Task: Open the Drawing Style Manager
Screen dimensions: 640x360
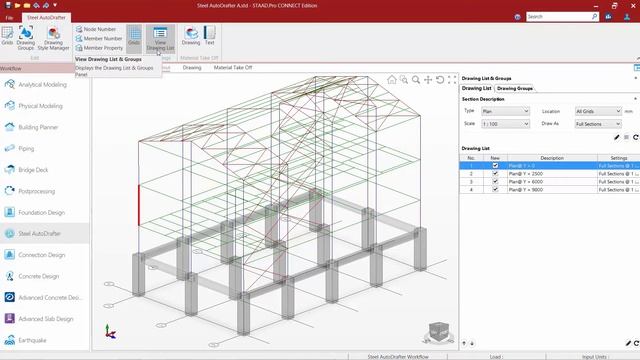Action: click(53, 38)
